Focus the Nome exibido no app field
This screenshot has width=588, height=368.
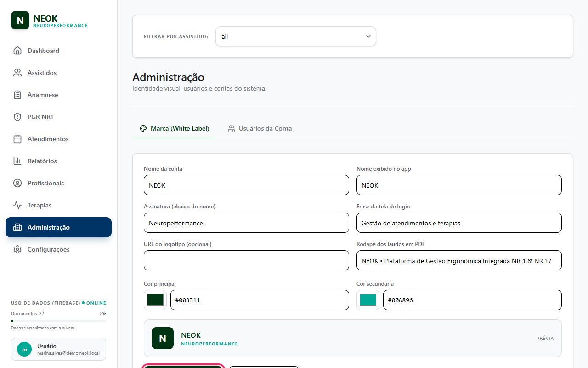[x=459, y=185]
